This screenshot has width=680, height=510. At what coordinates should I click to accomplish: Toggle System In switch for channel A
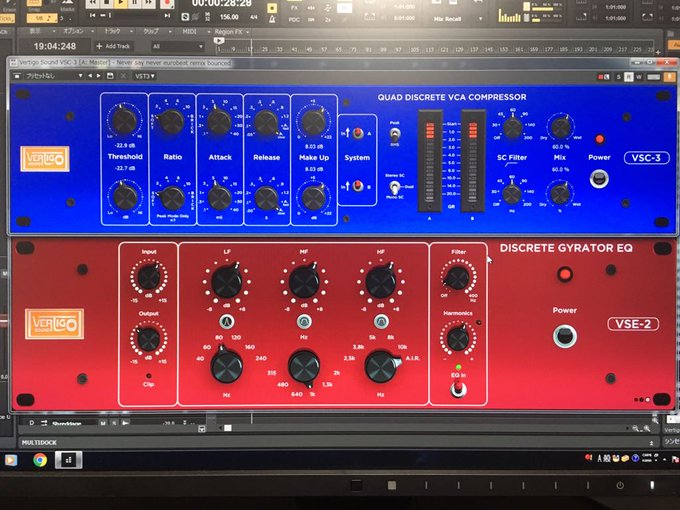point(357,133)
